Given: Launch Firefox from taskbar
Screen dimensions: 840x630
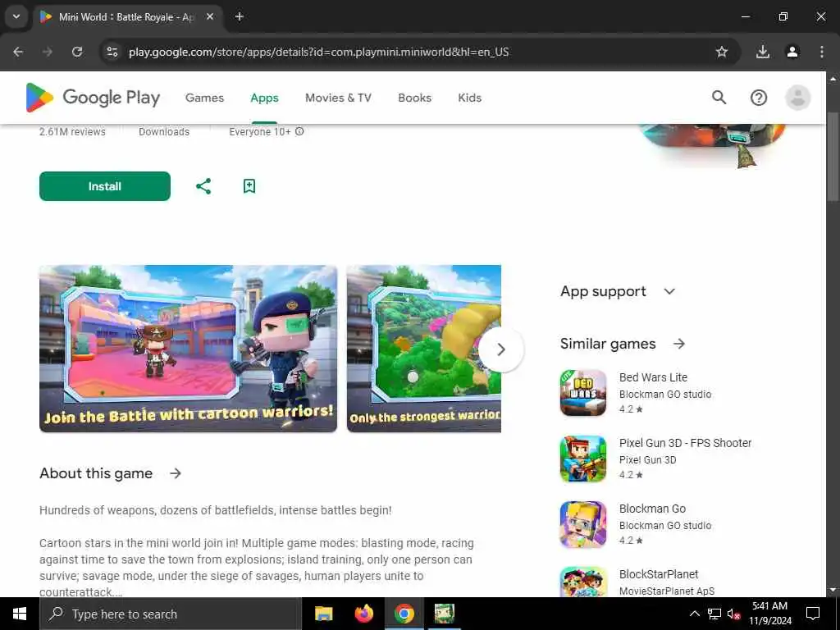Looking at the screenshot, I should tap(364, 614).
